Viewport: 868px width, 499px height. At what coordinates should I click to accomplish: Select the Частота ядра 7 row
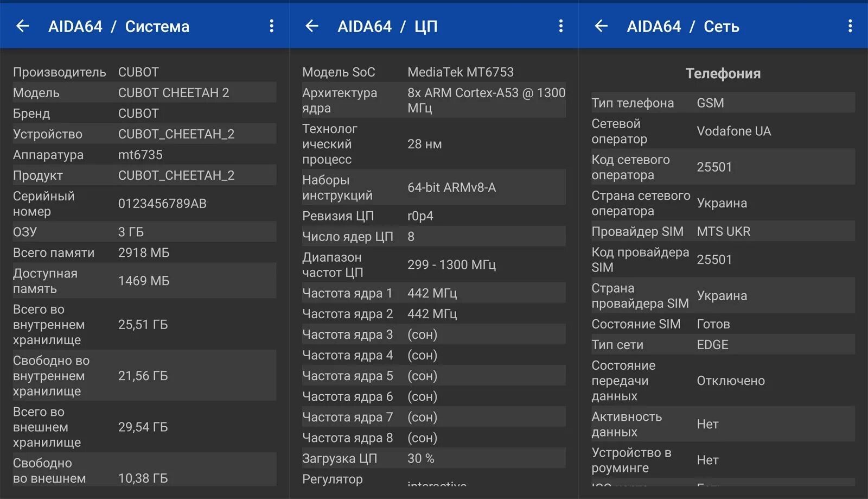point(434,416)
